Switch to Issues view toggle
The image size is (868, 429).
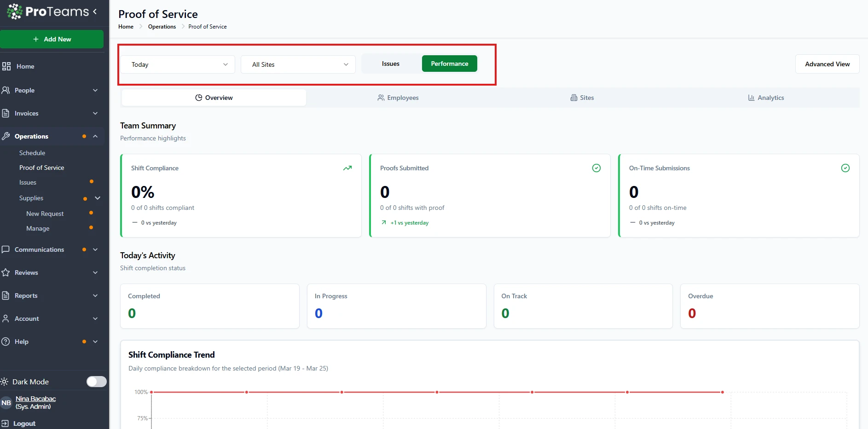click(390, 64)
